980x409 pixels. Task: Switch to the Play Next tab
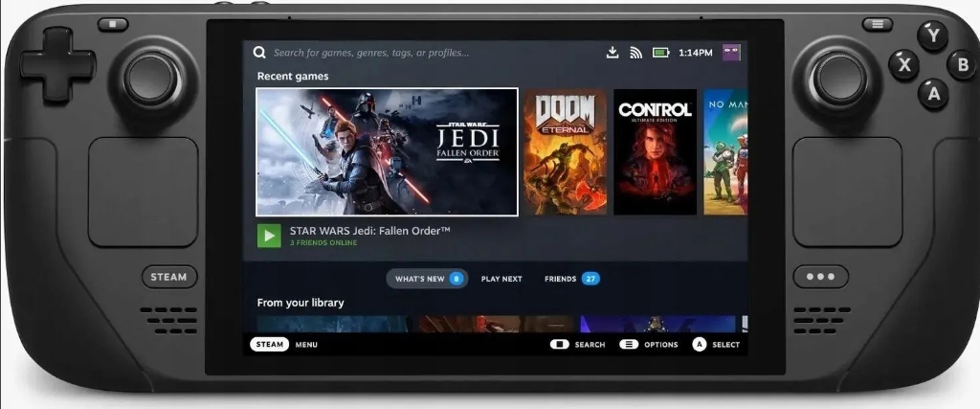pos(501,279)
